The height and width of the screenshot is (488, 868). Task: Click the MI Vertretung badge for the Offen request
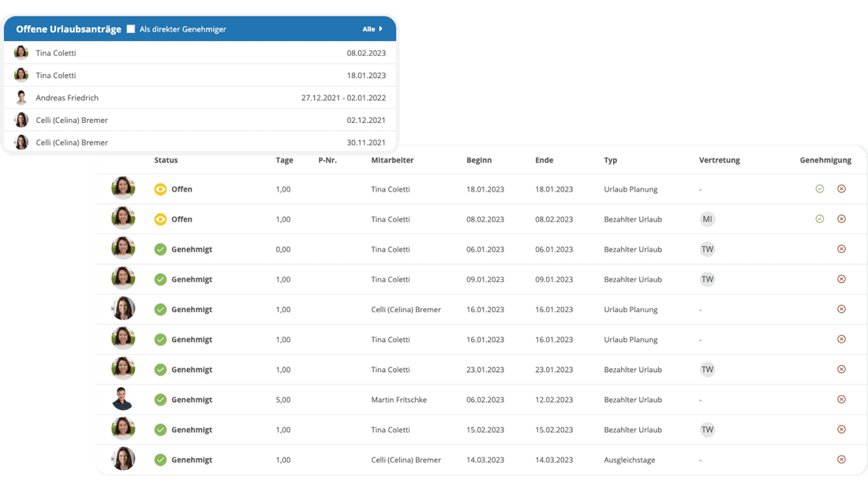[707, 218]
